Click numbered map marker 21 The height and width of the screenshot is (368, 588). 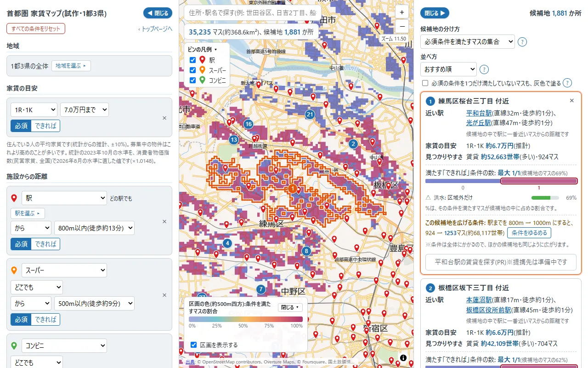pyautogui.click(x=310, y=114)
